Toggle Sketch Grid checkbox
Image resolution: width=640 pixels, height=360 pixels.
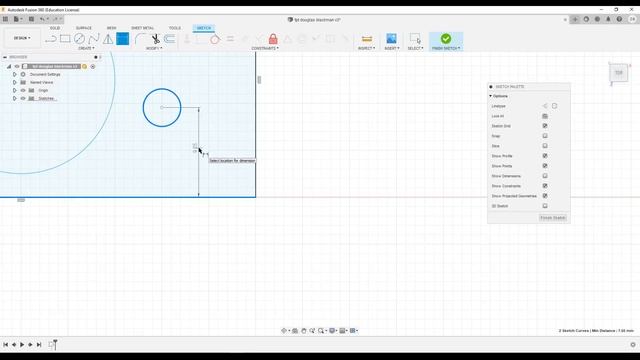(x=545, y=126)
